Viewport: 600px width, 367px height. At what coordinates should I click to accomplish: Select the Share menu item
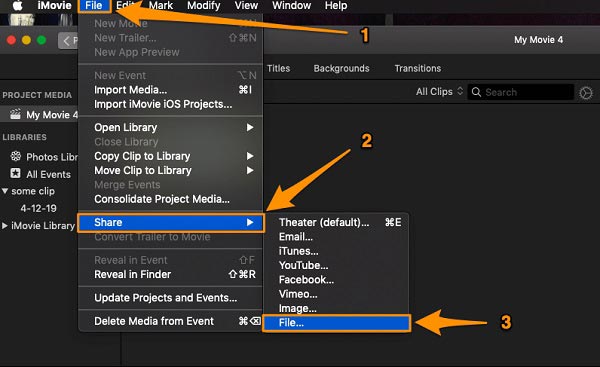(x=171, y=223)
